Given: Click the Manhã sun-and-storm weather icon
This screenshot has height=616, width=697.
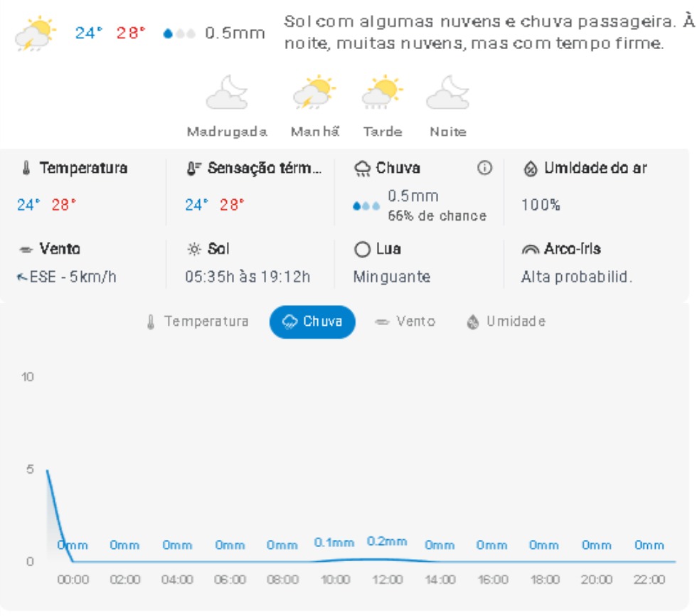Looking at the screenshot, I should (314, 92).
